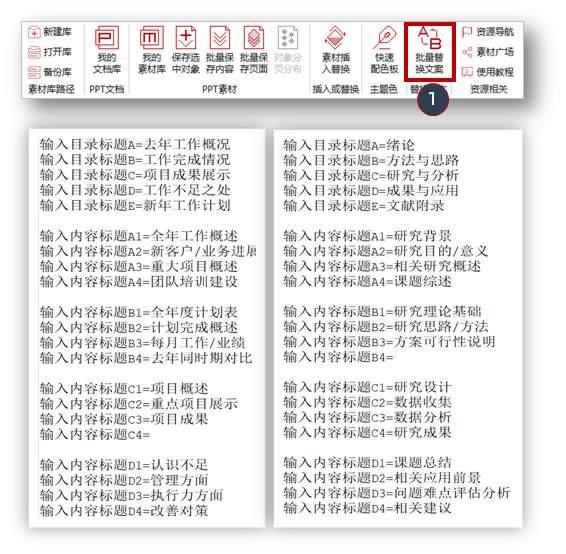The height and width of the screenshot is (554, 566).
Task: Click line '输入内容标题B2=计划完成概述'
Action: click(139, 327)
